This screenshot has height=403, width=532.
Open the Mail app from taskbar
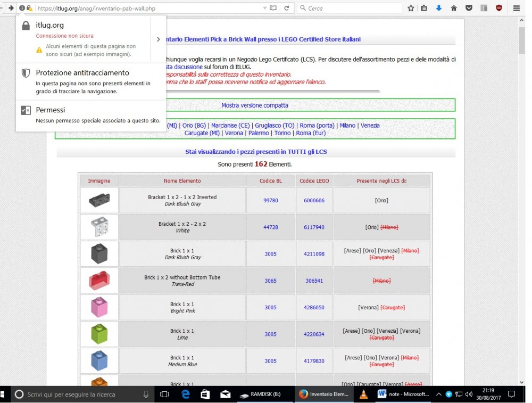pos(225,394)
